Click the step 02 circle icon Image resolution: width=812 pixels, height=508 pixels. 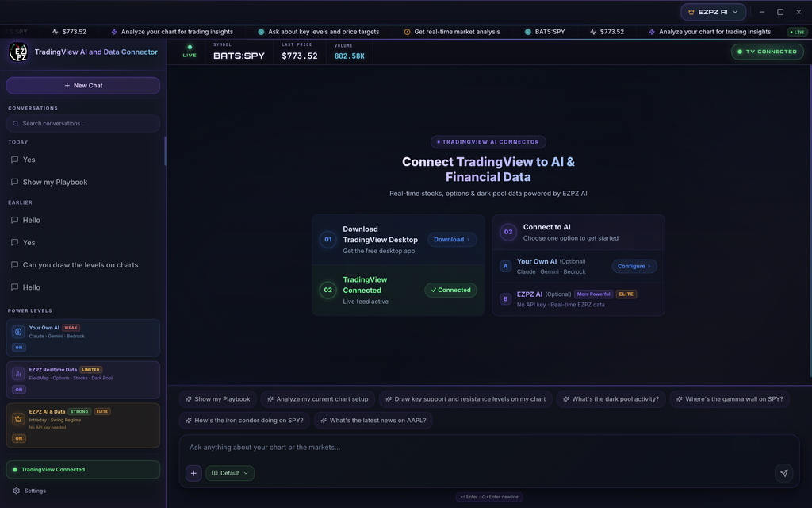(327, 291)
